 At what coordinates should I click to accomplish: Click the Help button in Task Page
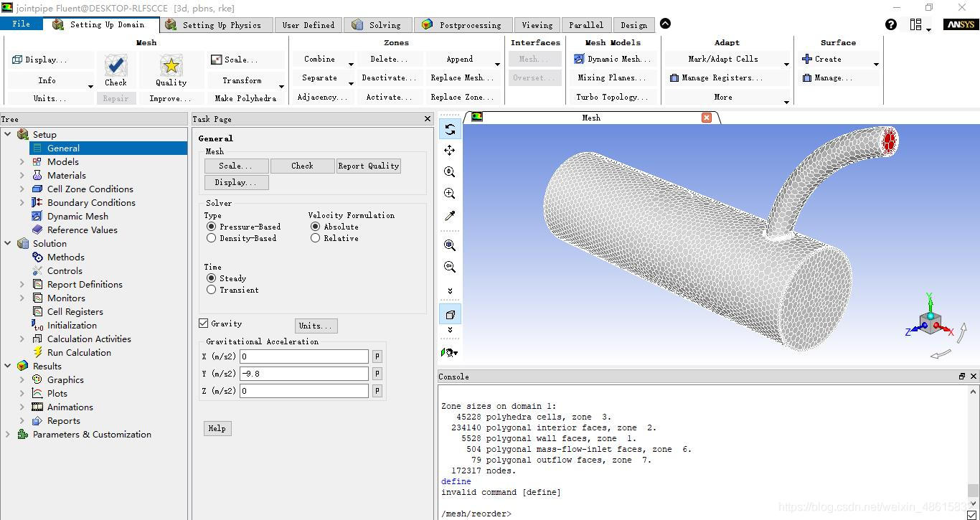(217, 428)
